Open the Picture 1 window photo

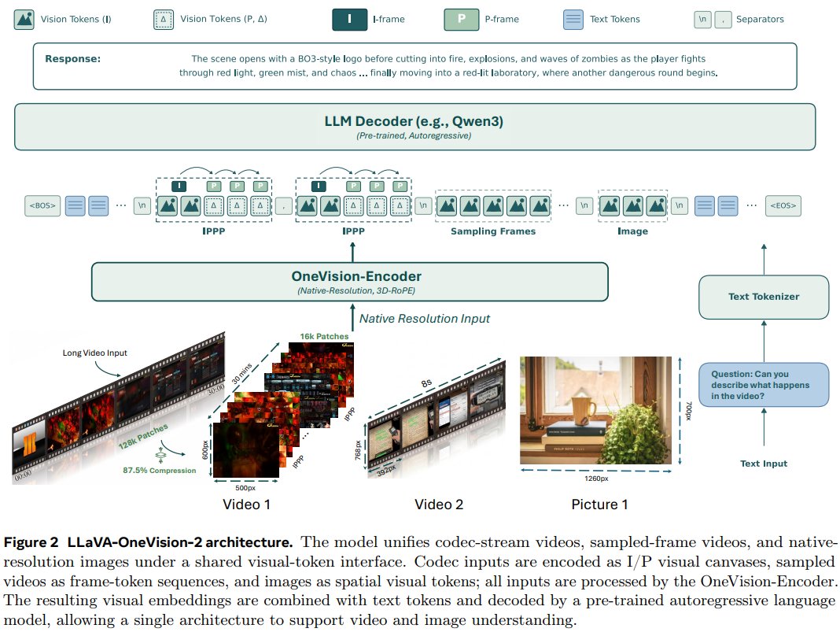click(595, 410)
